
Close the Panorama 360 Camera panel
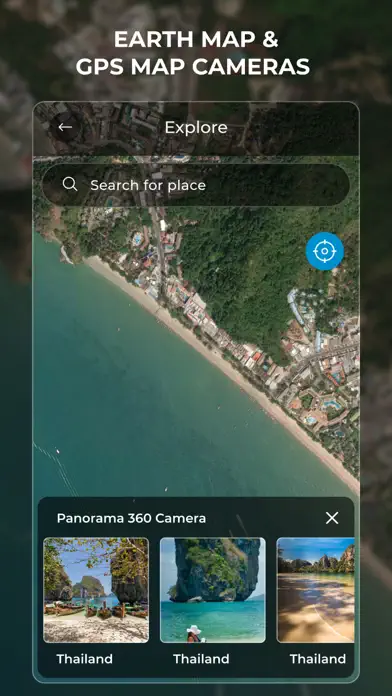(x=332, y=518)
